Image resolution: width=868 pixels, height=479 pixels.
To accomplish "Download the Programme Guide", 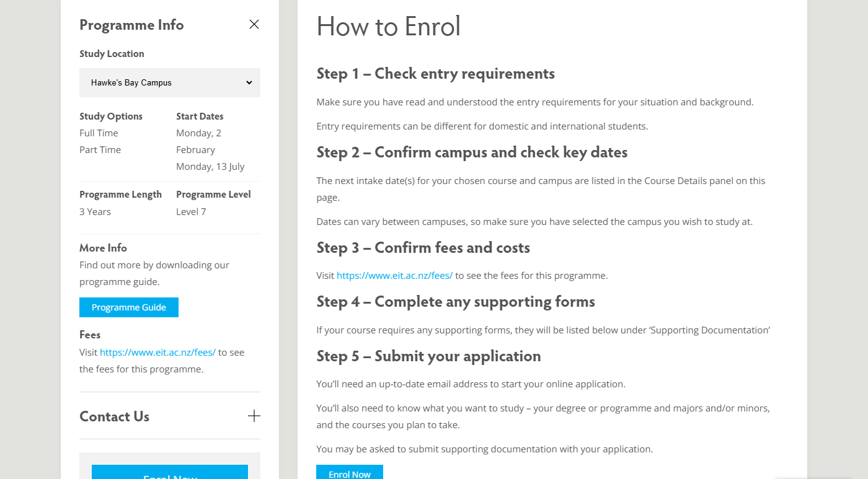I will pyautogui.click(x=129, y=307).
